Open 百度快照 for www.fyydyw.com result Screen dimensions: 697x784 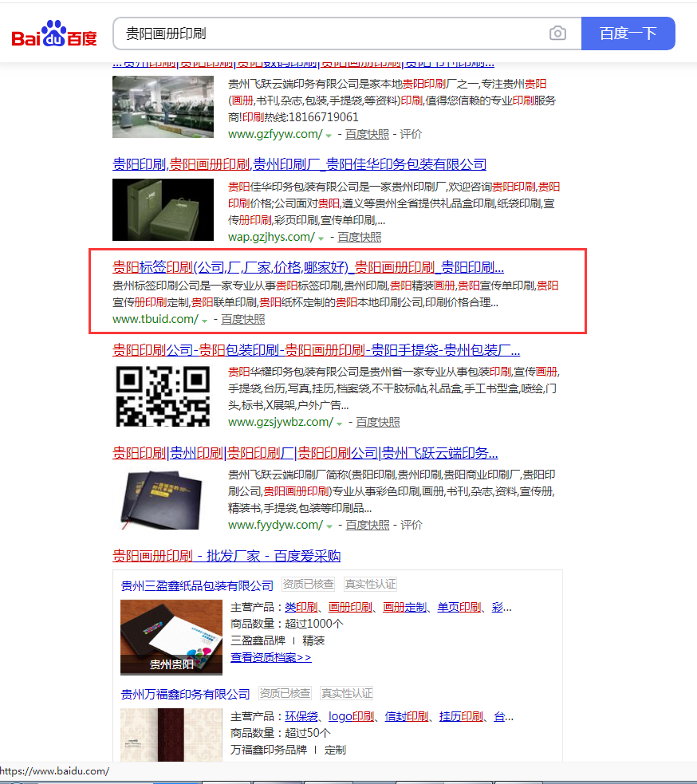click(x=368, y=525)
